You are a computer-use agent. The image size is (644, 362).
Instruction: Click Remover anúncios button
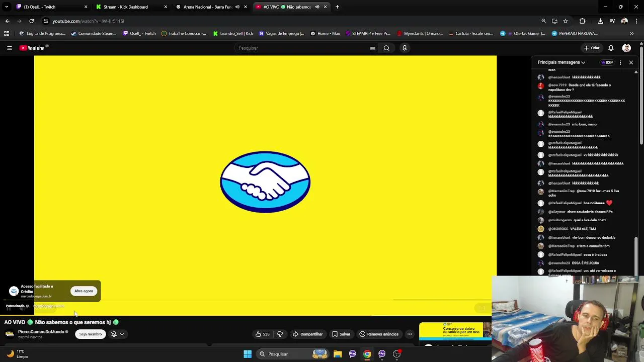tap(379, 334)
